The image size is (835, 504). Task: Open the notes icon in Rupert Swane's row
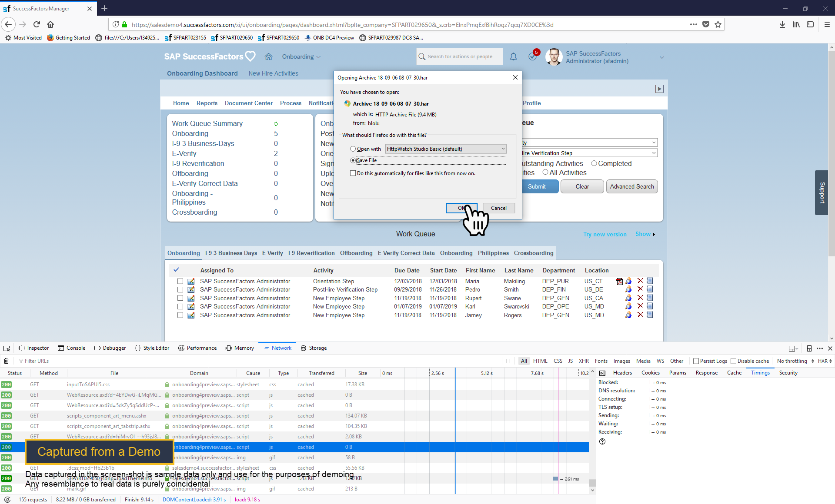pos(650,298)
